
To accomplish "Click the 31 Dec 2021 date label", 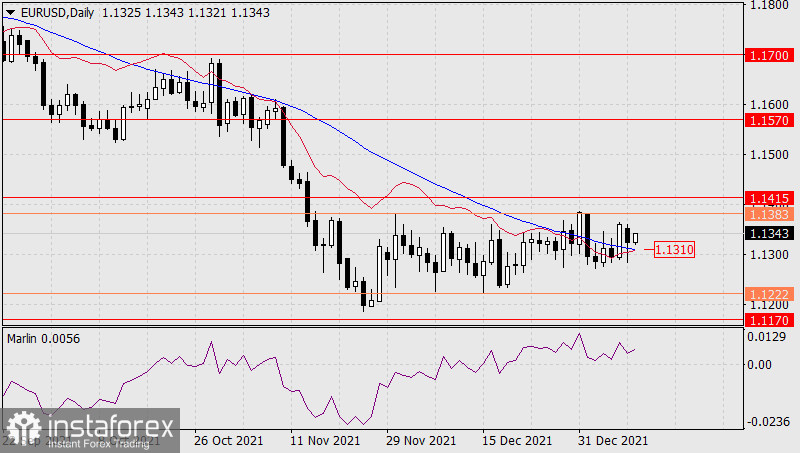I will pyautogui.click(x=614, y=440).
